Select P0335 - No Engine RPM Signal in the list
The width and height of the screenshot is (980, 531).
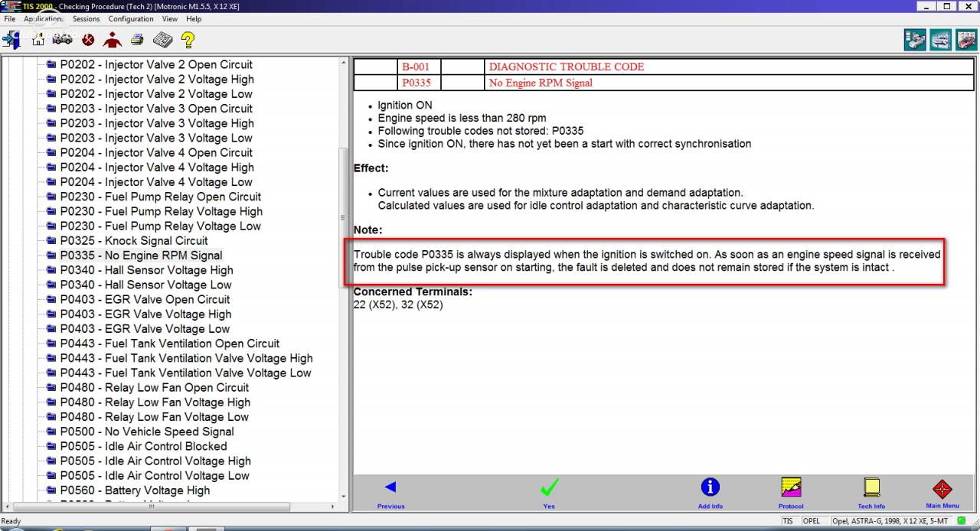pos(142,256)
